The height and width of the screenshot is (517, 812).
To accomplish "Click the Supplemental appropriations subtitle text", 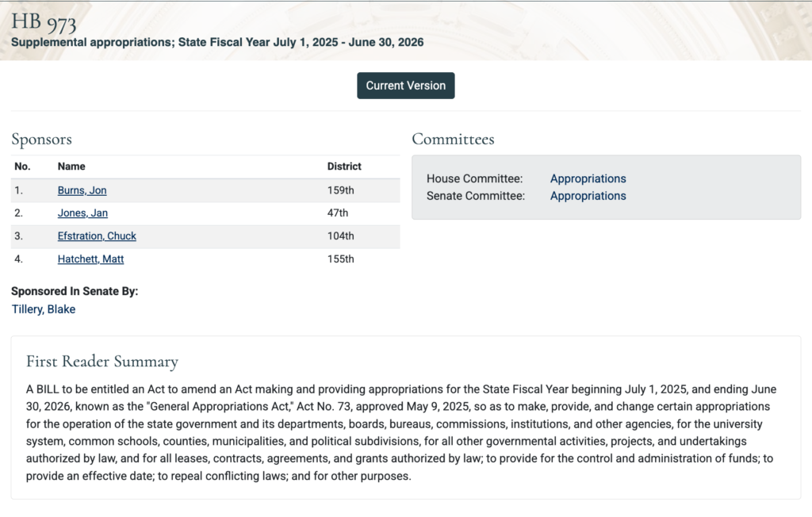I will click(217, 42).
